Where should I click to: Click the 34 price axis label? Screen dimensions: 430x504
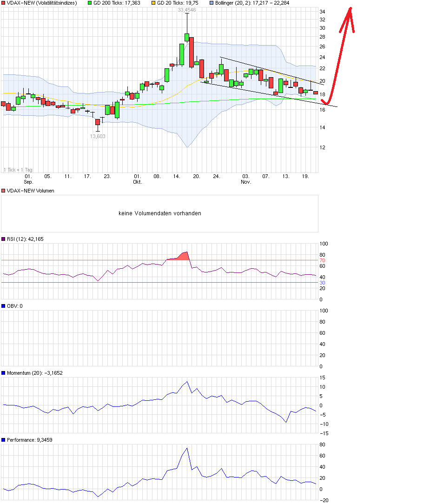coord(322,12)
